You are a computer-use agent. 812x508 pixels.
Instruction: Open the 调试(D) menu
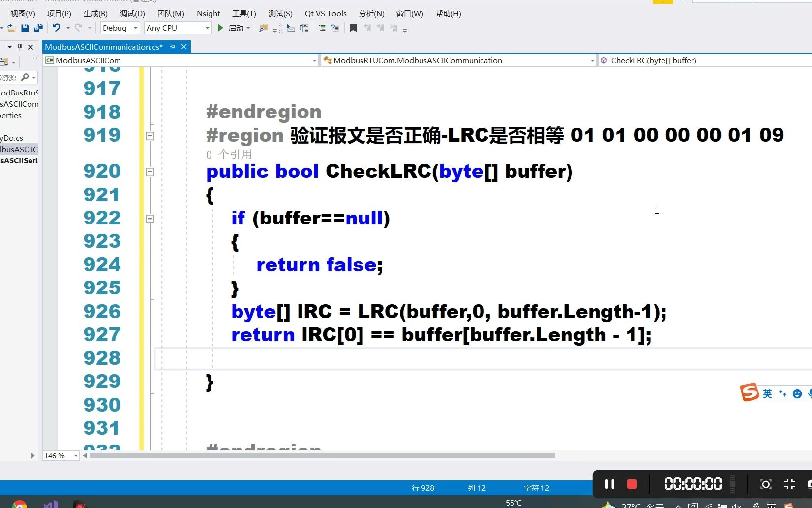coord(131,13)
